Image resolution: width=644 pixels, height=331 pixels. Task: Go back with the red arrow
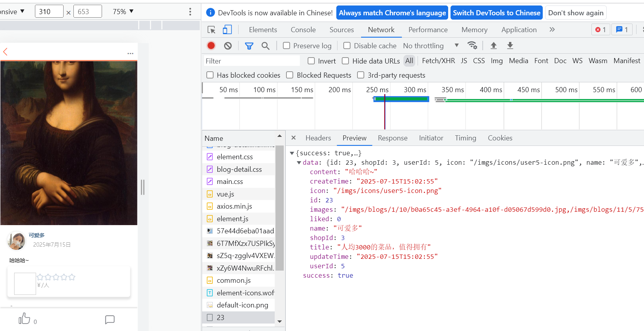coord(5,52)
